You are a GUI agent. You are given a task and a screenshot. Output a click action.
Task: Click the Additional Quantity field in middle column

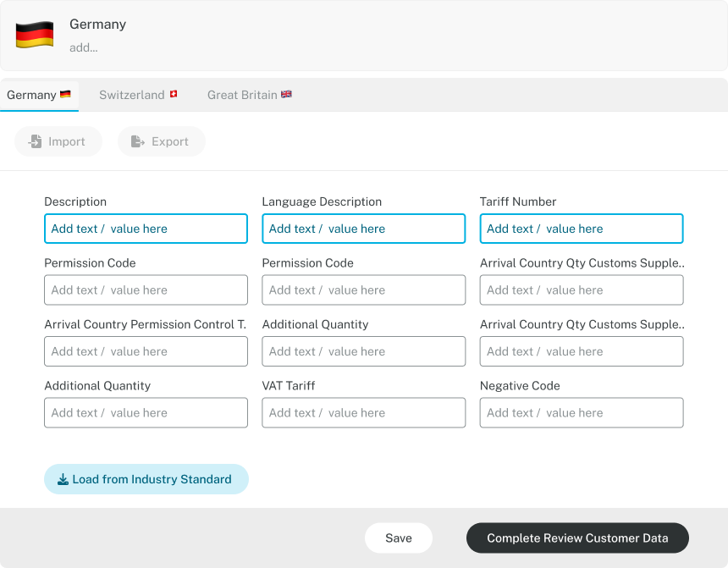point(363,351)
